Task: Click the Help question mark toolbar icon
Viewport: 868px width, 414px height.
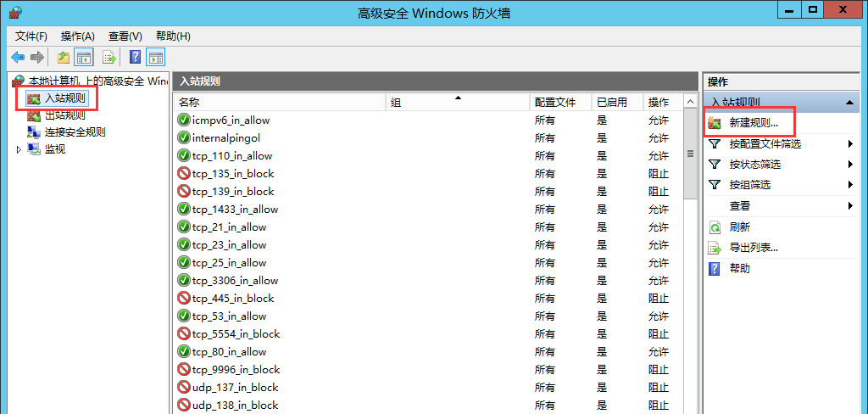Action: coord(135,57)
